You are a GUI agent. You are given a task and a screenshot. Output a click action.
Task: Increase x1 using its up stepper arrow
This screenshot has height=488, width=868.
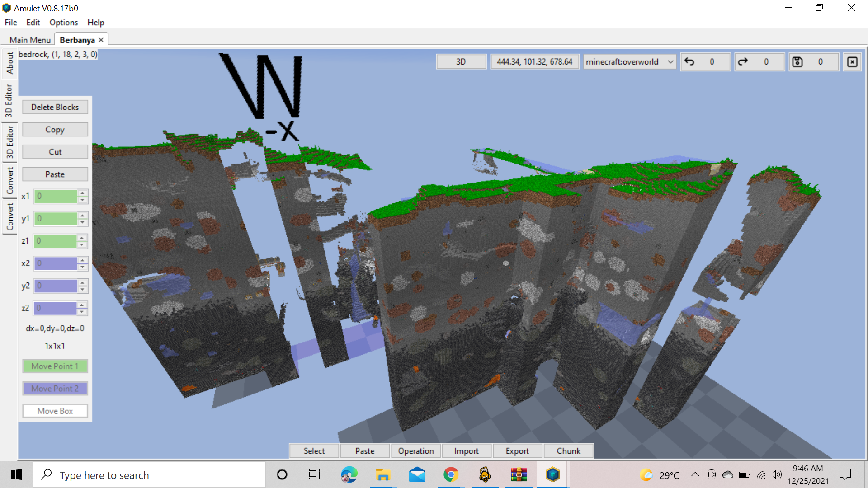pos(82,193)
